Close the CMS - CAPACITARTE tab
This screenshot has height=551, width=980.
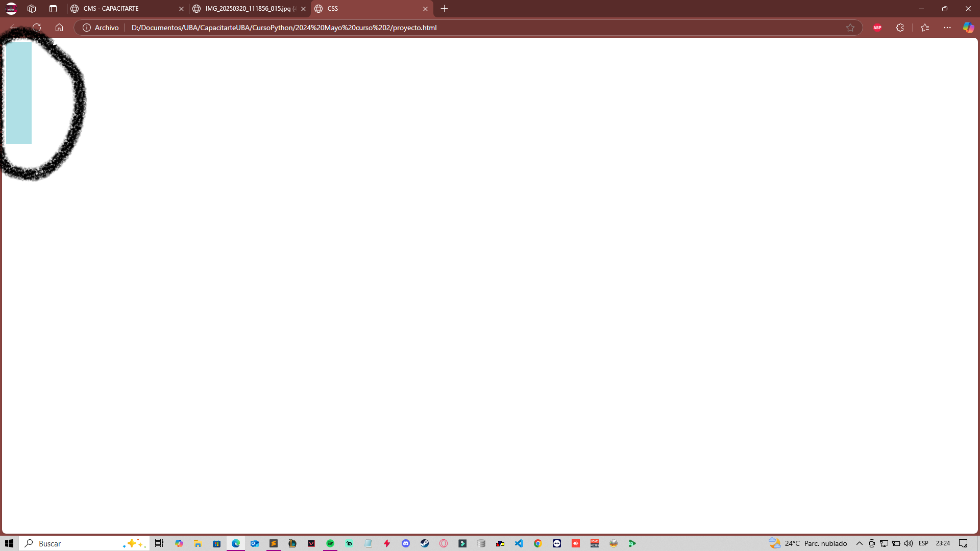181,9
